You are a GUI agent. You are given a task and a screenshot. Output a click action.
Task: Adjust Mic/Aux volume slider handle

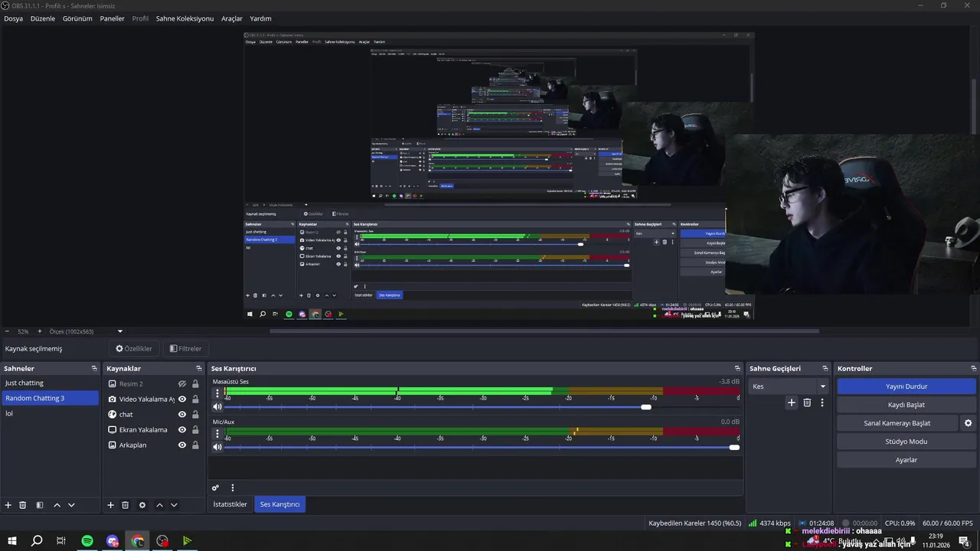[734, 447]
